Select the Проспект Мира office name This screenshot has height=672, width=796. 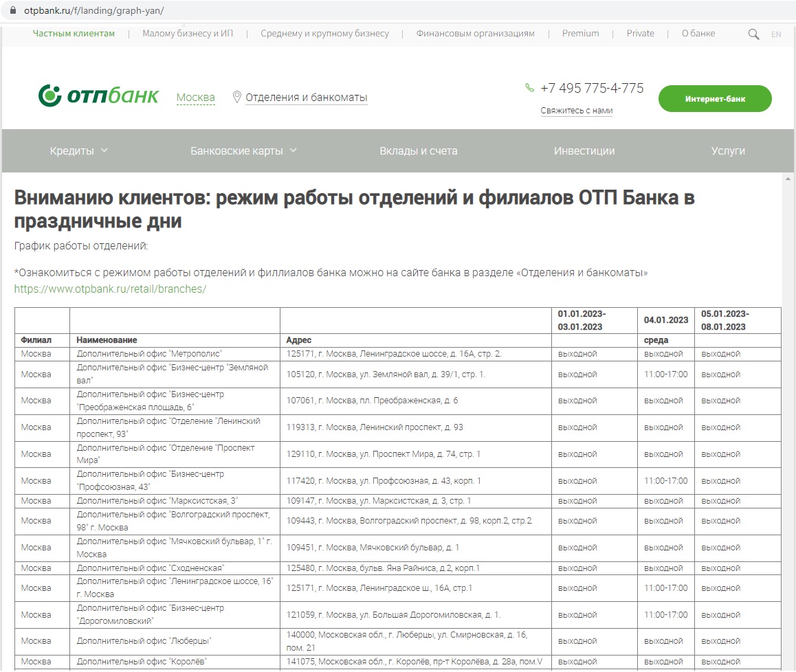(166, 453)
